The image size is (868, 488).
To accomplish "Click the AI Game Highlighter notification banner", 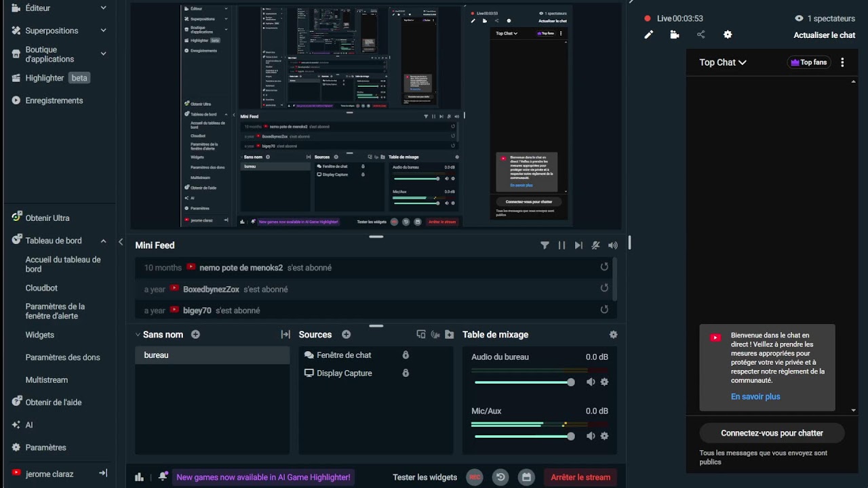I will coord(263,477).
